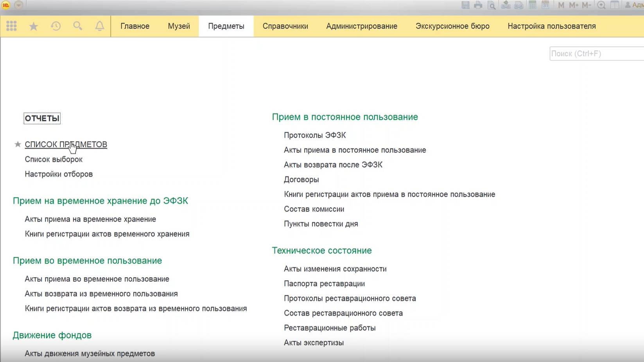
Task: Toggle favorite star beside СПИСОК ПРЕДМЕТОВ
Action: click(x=17, y=144)
